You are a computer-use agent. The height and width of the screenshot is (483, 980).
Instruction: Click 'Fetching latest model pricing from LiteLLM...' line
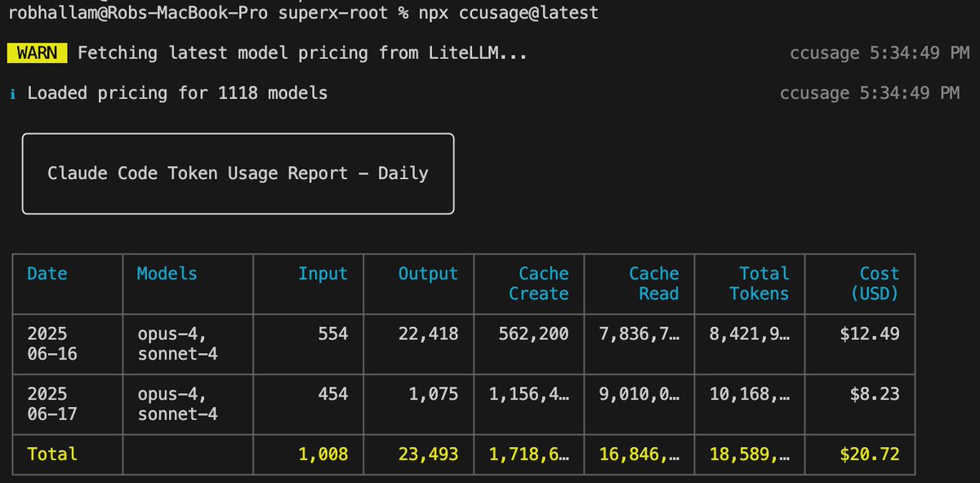tap(302, 54)
